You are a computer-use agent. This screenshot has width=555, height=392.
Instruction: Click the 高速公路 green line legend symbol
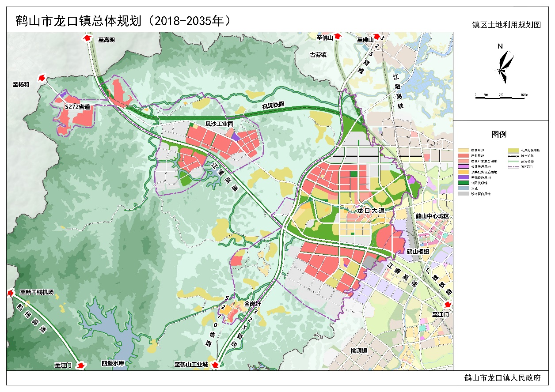point(513,161)
